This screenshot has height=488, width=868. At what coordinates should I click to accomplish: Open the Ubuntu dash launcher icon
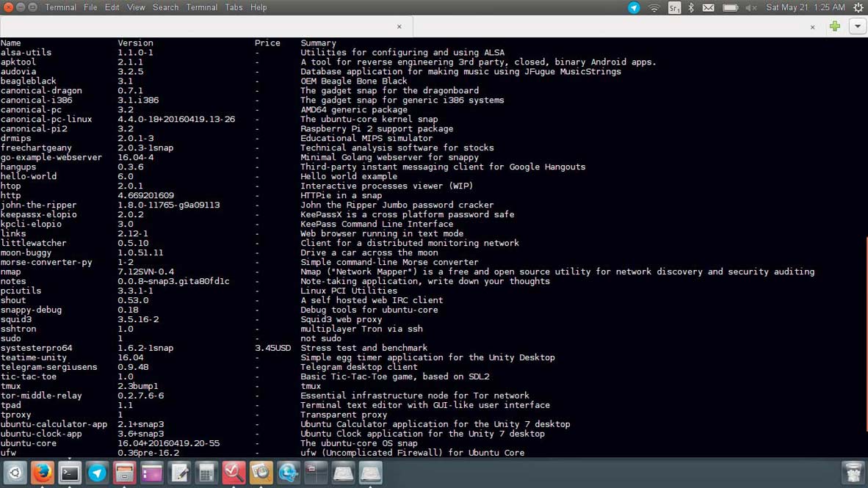tap(15, 473)
